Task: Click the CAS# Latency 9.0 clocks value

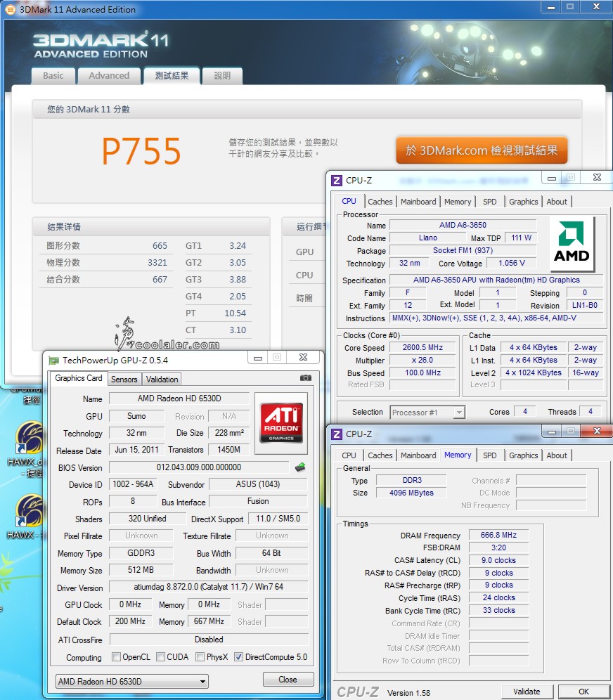Action: pyautogui.click(x=498, y=560)
